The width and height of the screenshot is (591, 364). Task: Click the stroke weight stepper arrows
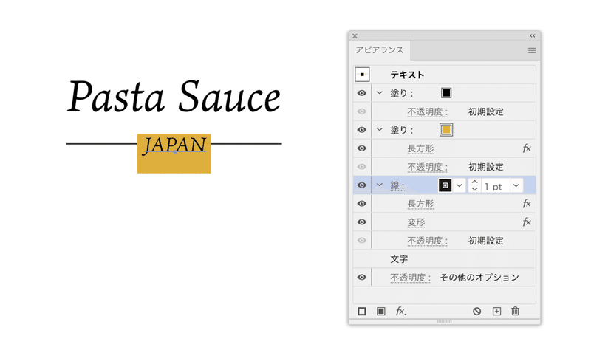point(474,185)
